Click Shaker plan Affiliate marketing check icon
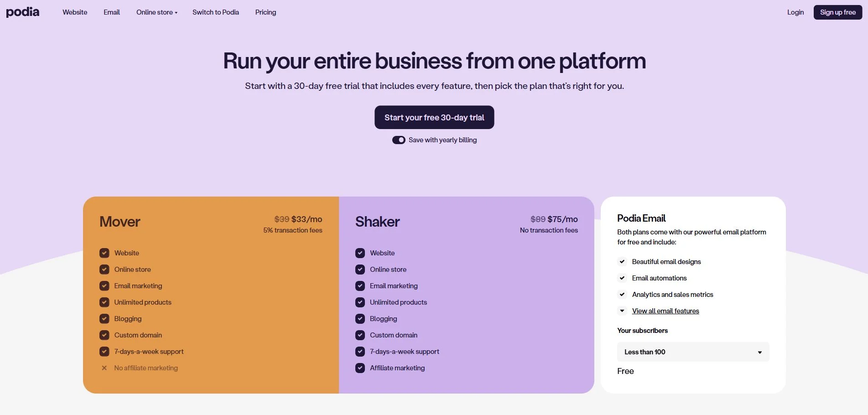The height and width of the screenshot is (415, 868). (x=360, y=368)
